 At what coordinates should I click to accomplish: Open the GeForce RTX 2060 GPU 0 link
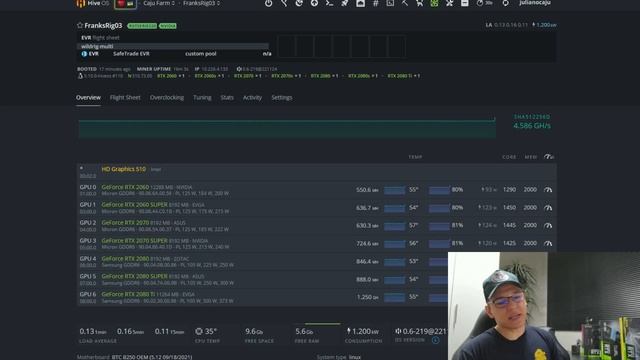(x=125, y=187)
